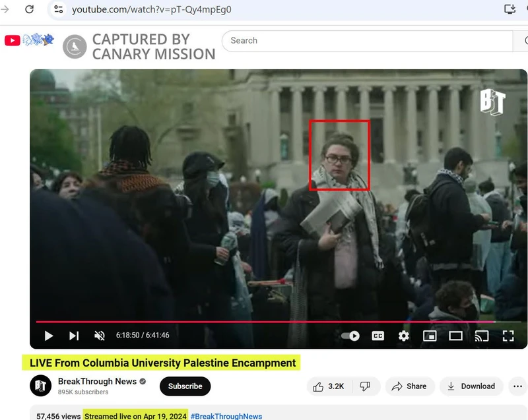Switch to miniplayer mode
Image resolution: width=528 pixels, height=420 pixels.
(x=430, y=336)
